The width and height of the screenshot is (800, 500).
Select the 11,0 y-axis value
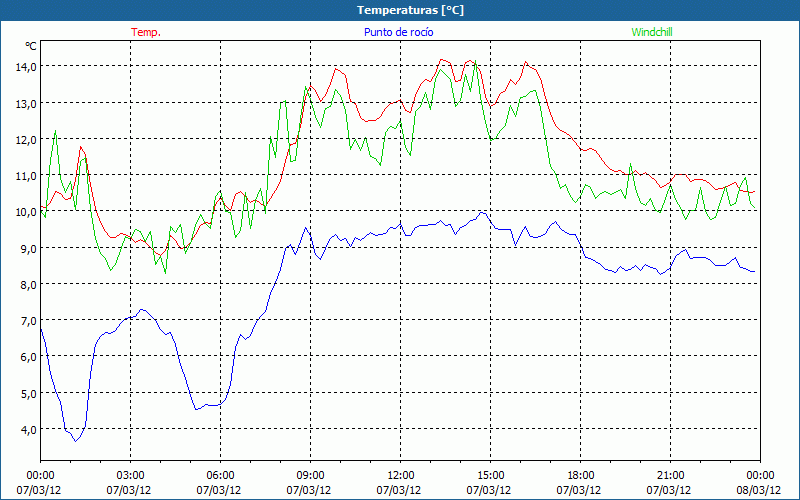click(26, 176)
